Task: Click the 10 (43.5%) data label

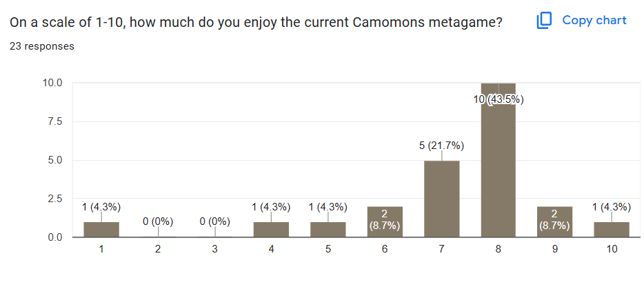Action: tap(498, 99)
